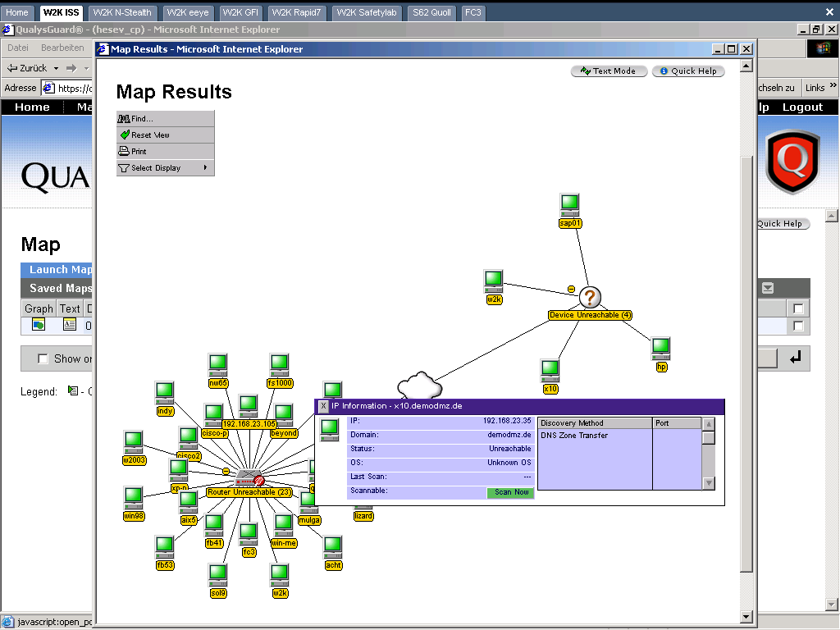Check the upper checkbox in right column

point(798,308)
